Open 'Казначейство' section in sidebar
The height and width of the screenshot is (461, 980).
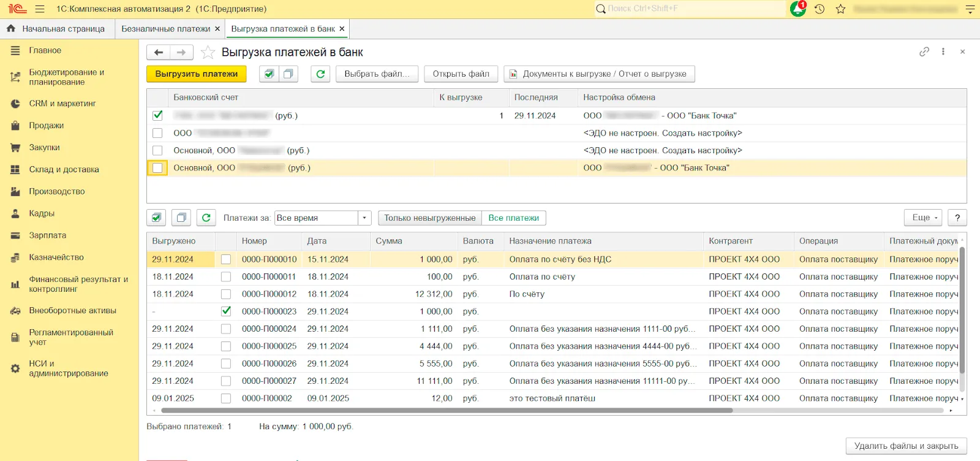coord(56,257)
